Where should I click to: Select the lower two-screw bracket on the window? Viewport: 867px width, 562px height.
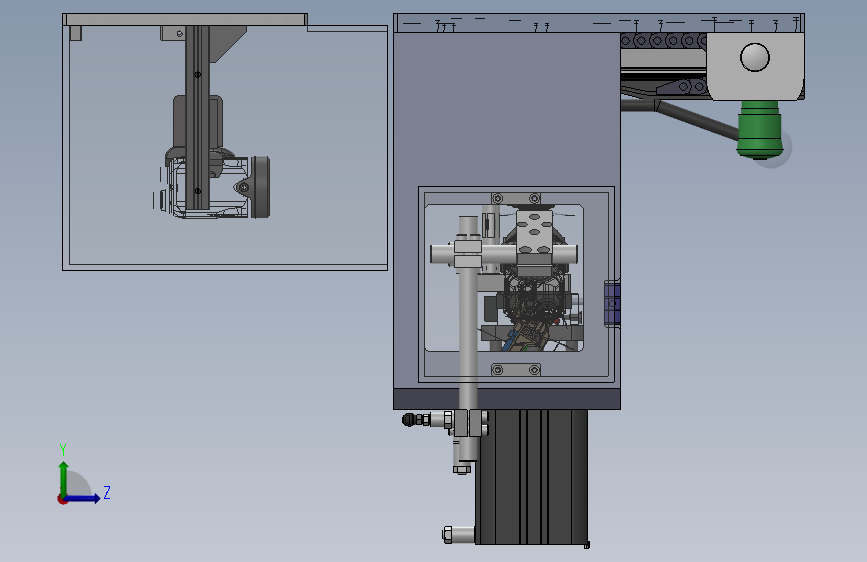tap(516, 370)
